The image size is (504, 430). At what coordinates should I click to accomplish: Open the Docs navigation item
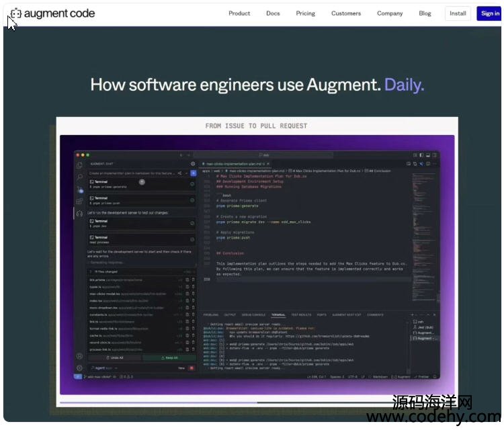273,13
